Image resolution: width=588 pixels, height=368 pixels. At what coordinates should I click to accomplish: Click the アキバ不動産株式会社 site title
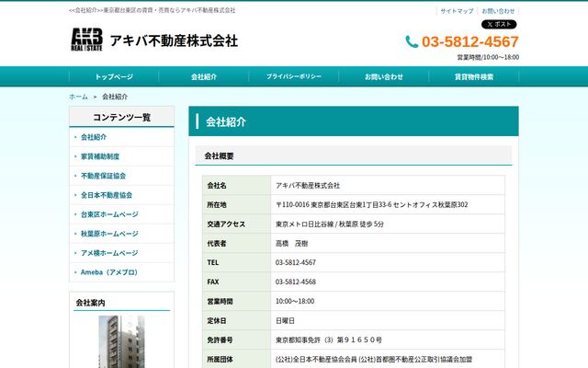point(174,40)
